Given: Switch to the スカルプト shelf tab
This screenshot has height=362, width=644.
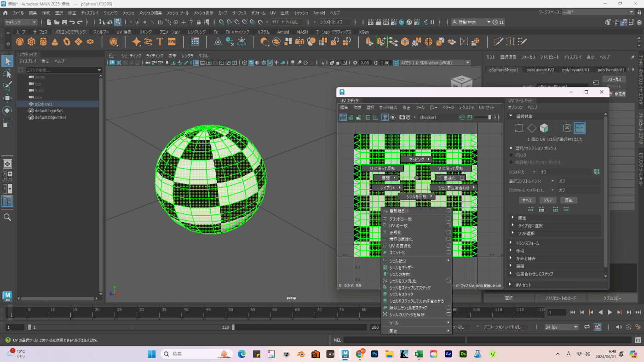Looking at the screenshot, I should [x=101, y=32].
